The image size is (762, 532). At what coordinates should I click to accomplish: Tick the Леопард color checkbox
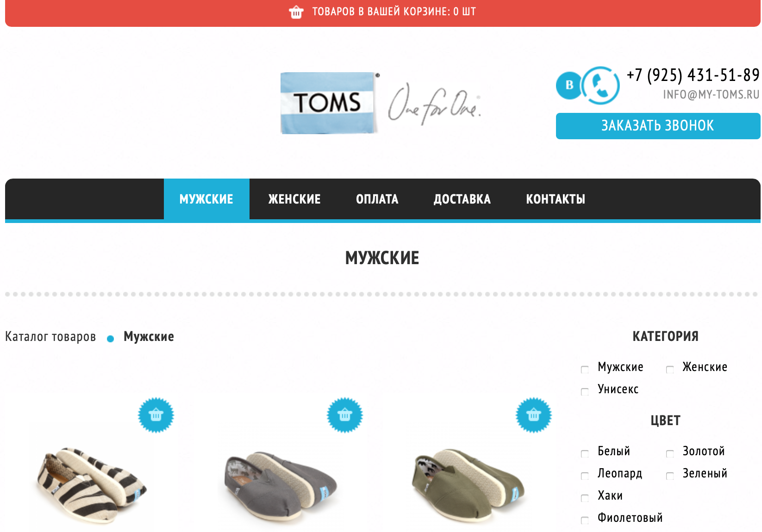[585, 476]
